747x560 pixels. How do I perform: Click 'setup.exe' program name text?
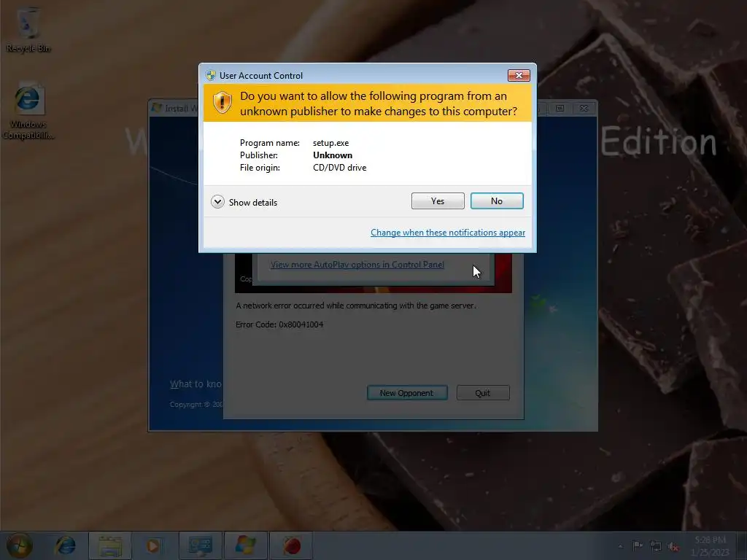[330, 143]
